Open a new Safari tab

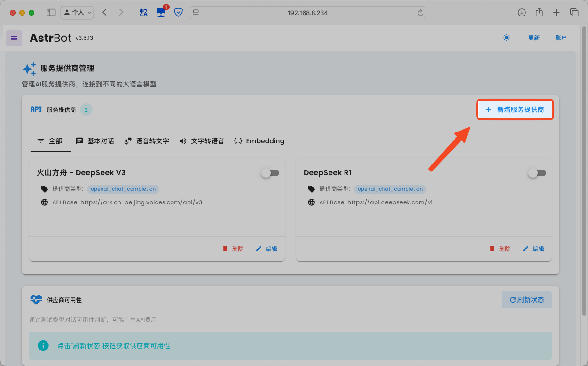557,13
